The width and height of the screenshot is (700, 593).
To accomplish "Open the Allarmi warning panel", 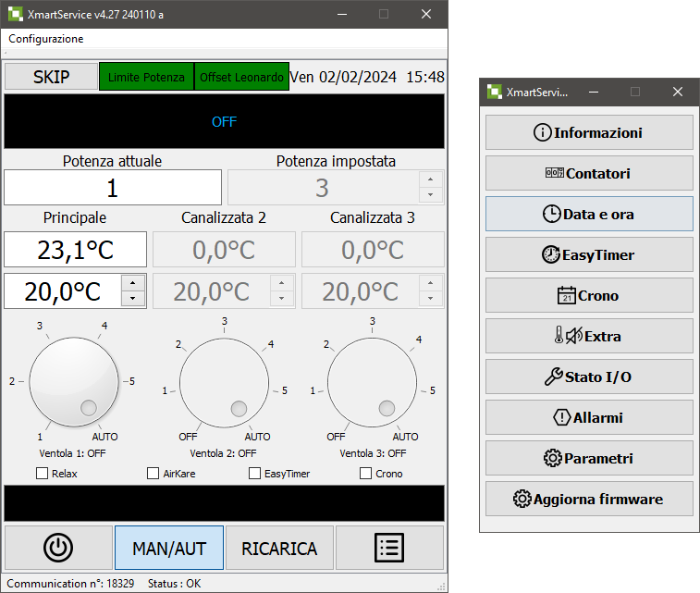I will click(589, 417).
